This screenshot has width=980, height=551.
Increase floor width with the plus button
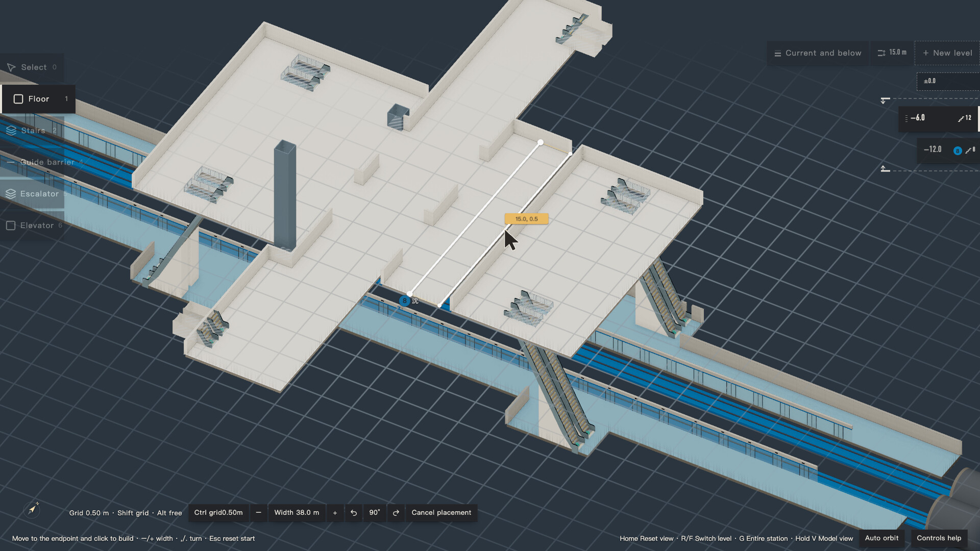coord(335,513)
